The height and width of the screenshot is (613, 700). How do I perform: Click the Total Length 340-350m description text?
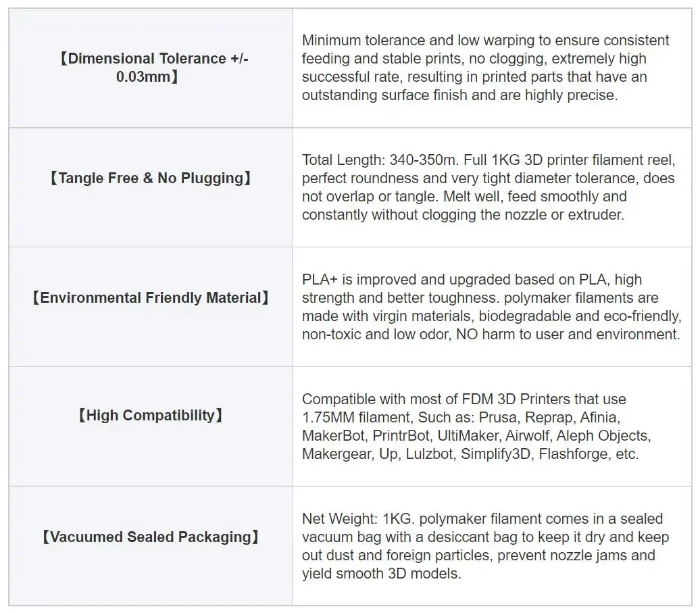(x=489, y=187)
